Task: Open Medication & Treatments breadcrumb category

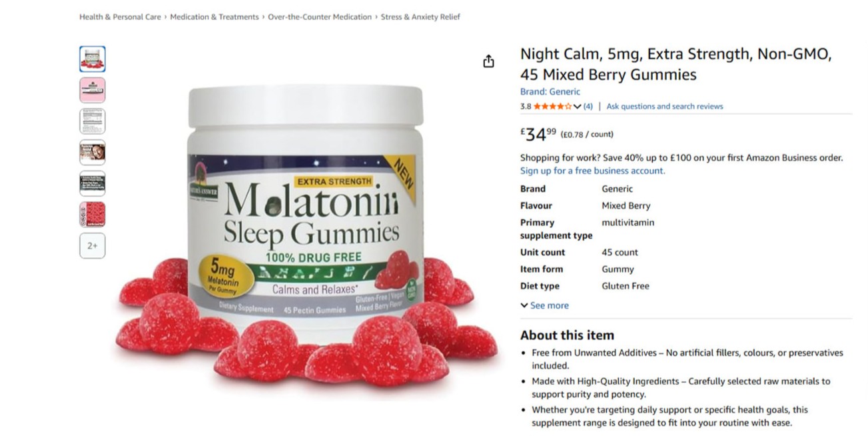Action: point(215,17)
